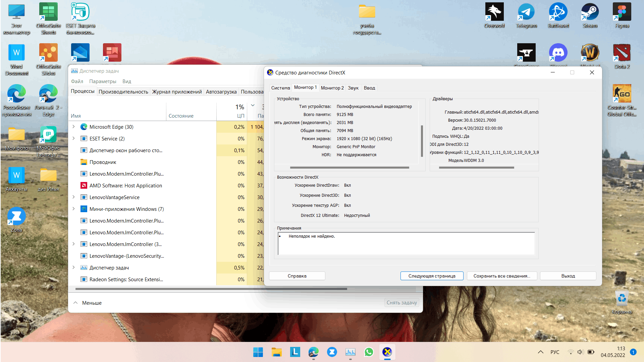Viewport: 644px width, 362px height.
Task: Open the Мои фото folder on the desktop
Action: click(16, 138)
